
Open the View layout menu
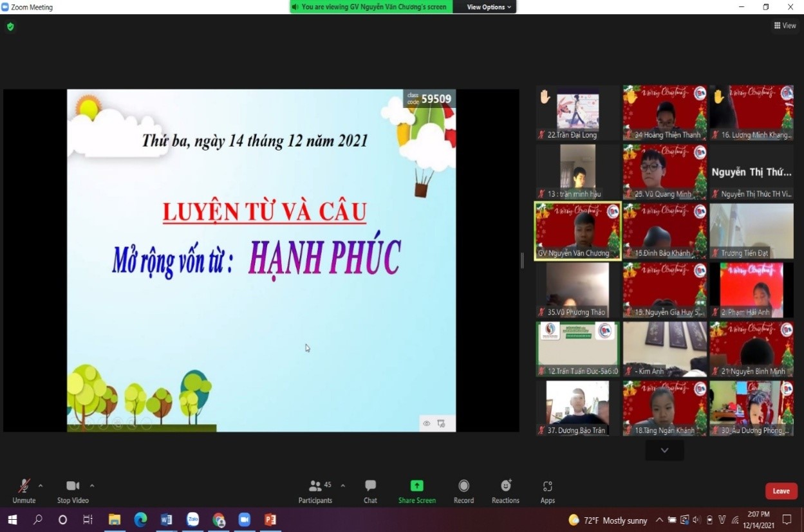click(785, 26)
